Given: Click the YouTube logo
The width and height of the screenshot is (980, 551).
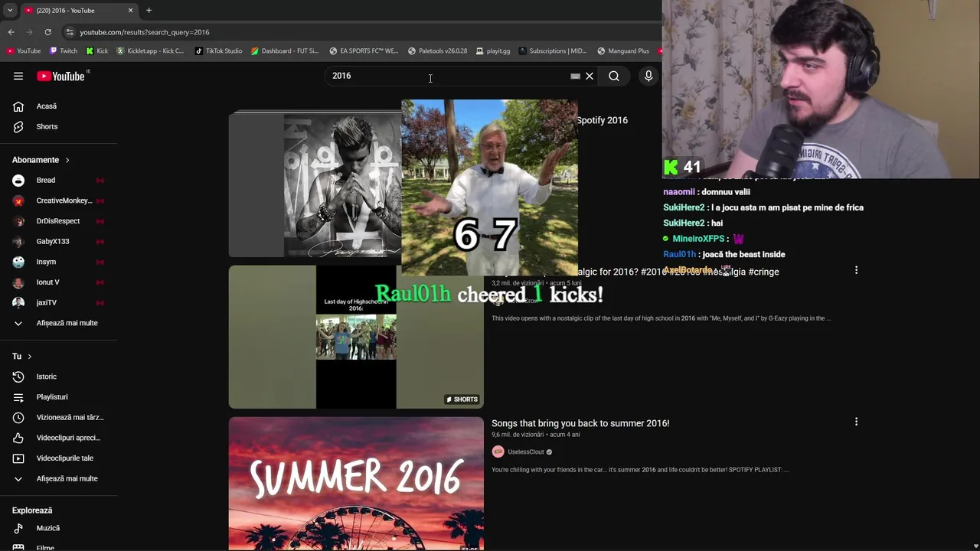Looking at the screenshot, I should [x=60, y=76].
